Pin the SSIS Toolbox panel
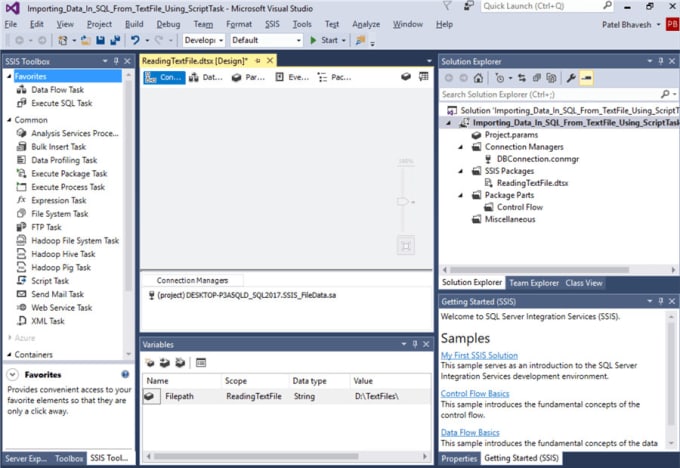The height and width of the screenshot is (468, 680). point(116,61)
